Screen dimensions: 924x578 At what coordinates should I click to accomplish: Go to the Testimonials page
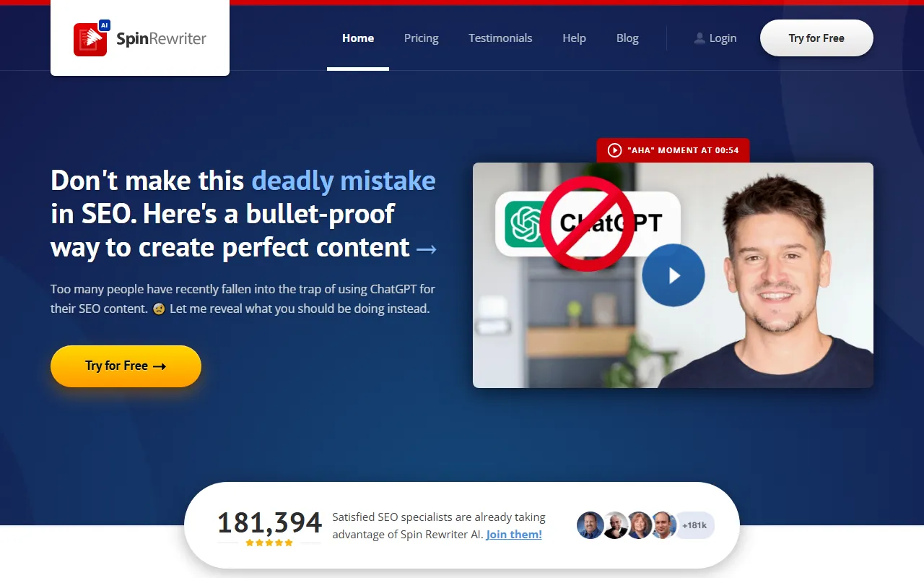coord(500,38)
